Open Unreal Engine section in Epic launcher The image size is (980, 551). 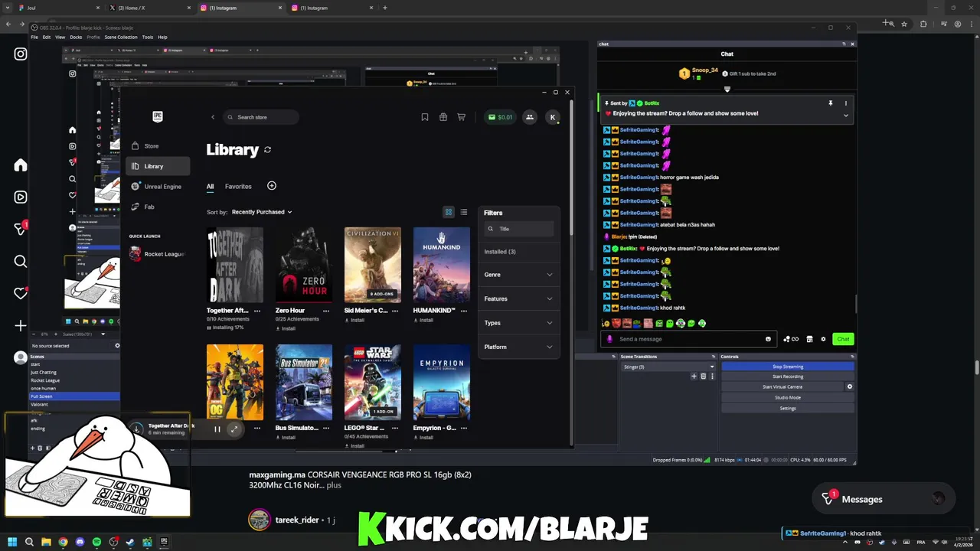[157, 186]
